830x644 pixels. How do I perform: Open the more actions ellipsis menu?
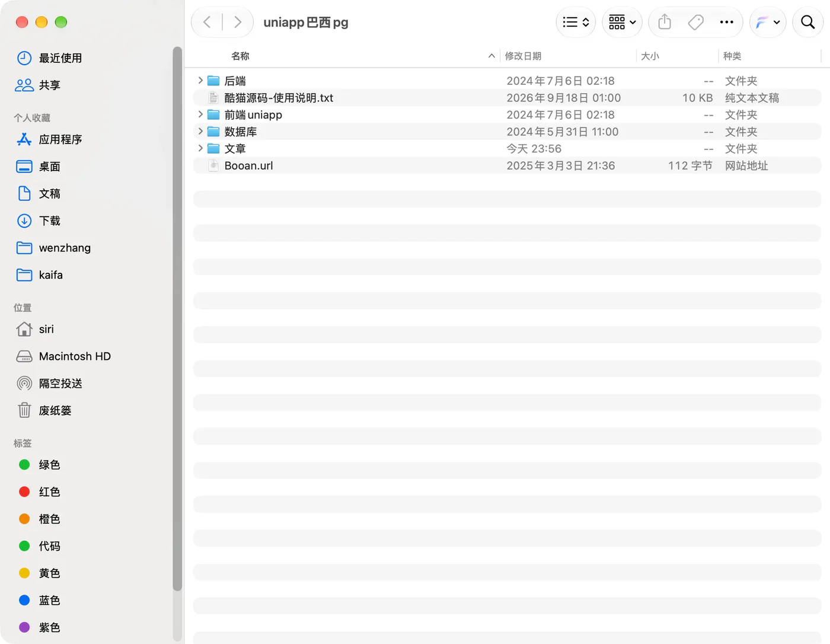click(x=726, y=23)
